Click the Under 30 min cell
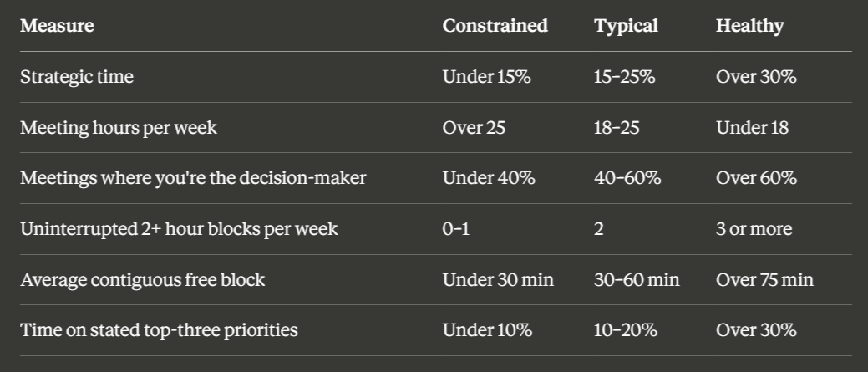The height and width of the screenshot is (372, 868). 498,280
